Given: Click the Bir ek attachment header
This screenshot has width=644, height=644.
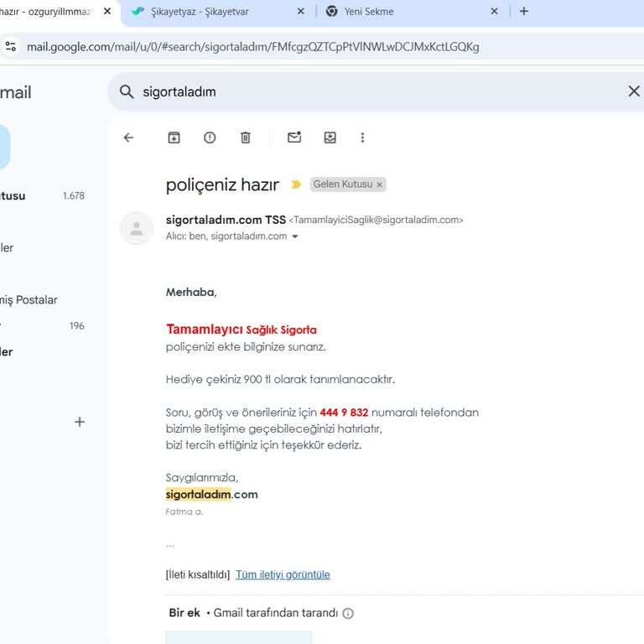Looking at the screenshot, I should (184, 613).
